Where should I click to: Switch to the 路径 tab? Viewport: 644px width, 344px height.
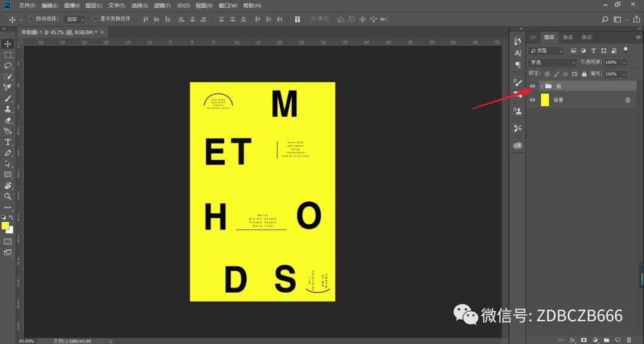pos(587,38)
